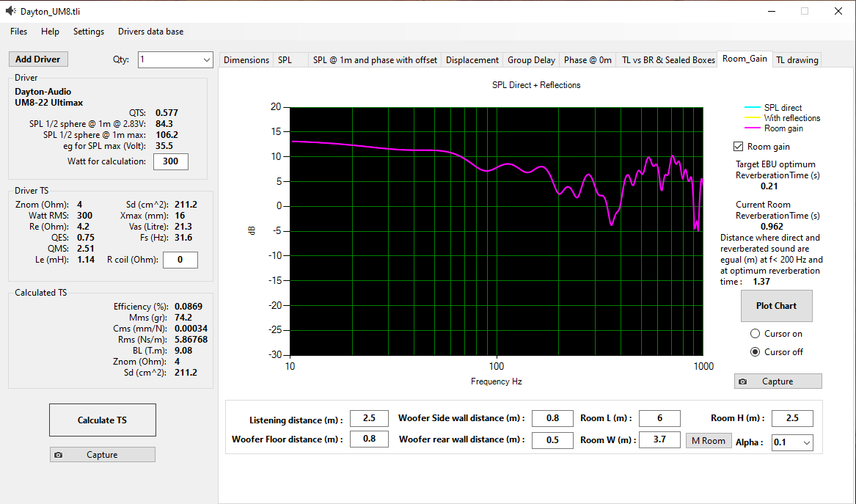The height and width of the screenshot is (504, 856).
Task: Switch to TL vs BR & Sealed Boxes tab
Action: tap(668, 60)
